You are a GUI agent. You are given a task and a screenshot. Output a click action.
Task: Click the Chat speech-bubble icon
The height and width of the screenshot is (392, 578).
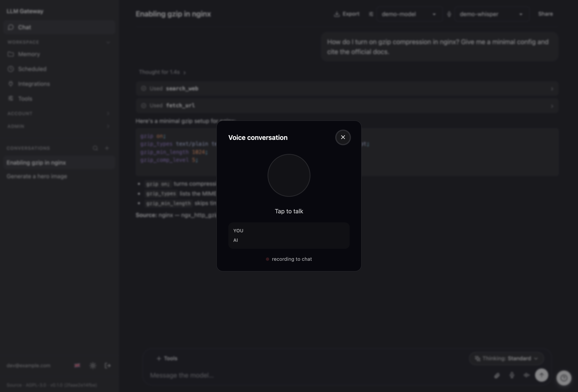pyautogui.click(x=11, y=27)
